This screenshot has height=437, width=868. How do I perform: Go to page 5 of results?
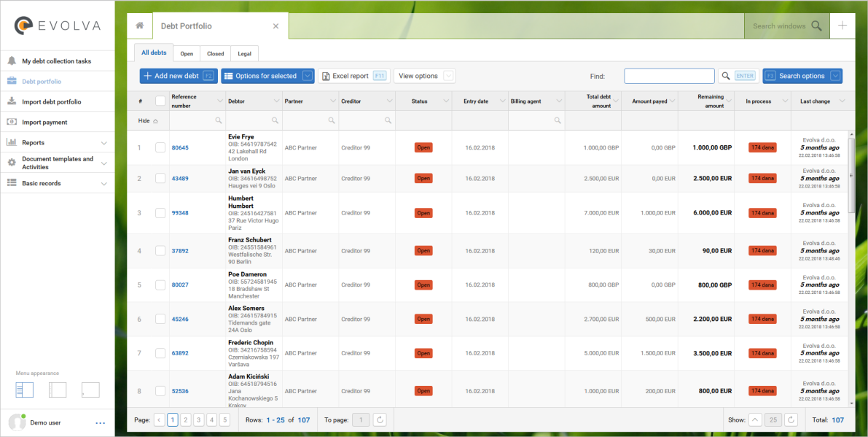coord(224,419)
